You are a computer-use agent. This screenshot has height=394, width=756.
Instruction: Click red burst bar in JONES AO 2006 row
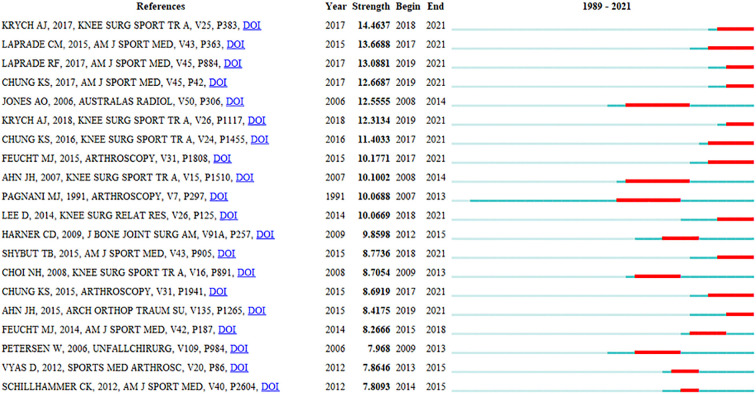(658, 105)
